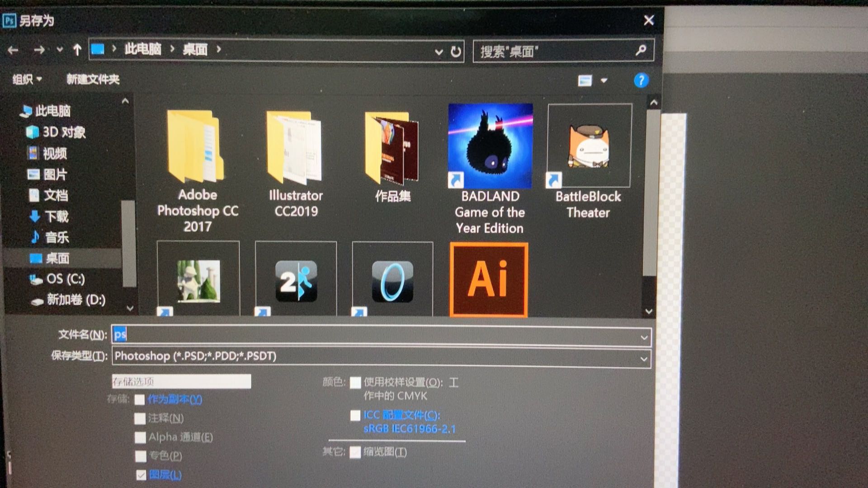Screen dimensions: 868x488
Task: Expand the 保存类型 file format dropdown
Action: tap(643, 359)
